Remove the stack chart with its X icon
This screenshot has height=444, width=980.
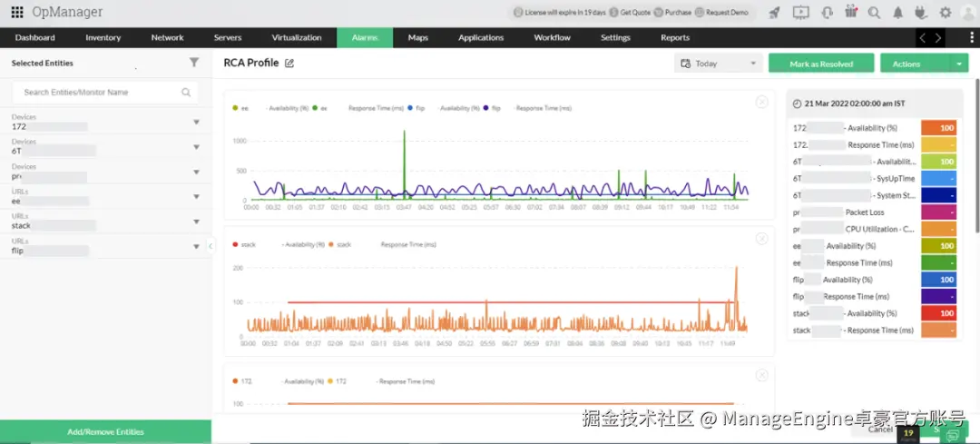pyautogui.click(x=761, y=238)
